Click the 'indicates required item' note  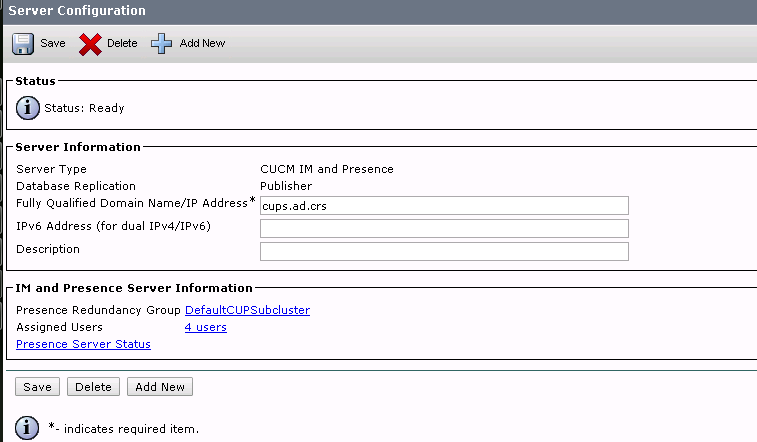pos(124,428)
